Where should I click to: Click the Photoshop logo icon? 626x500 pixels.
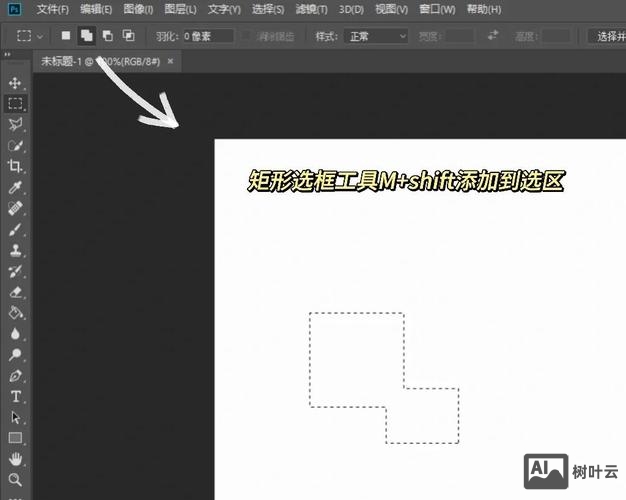tap(14, 9)
